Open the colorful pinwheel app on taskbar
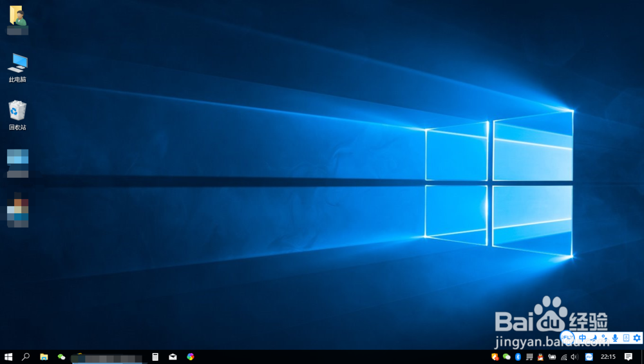This screenshot has height=364, width=644. (190, 357)
